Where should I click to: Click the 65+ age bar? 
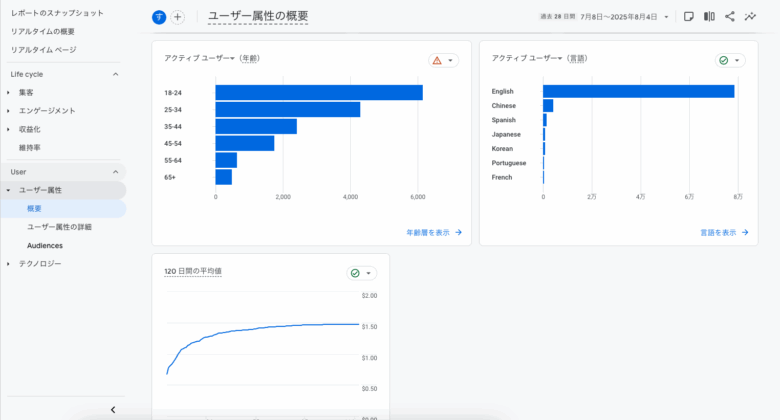click(223, 177)
